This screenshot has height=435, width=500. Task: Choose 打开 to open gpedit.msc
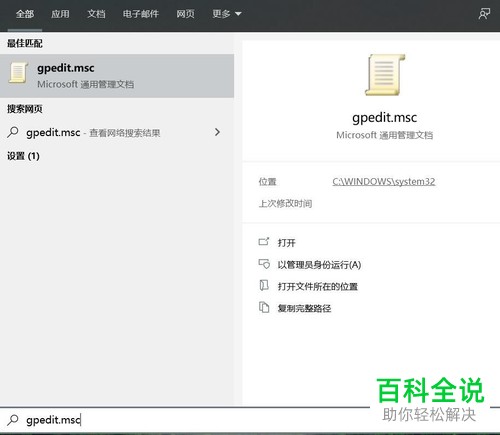click(x=286, y=243)
